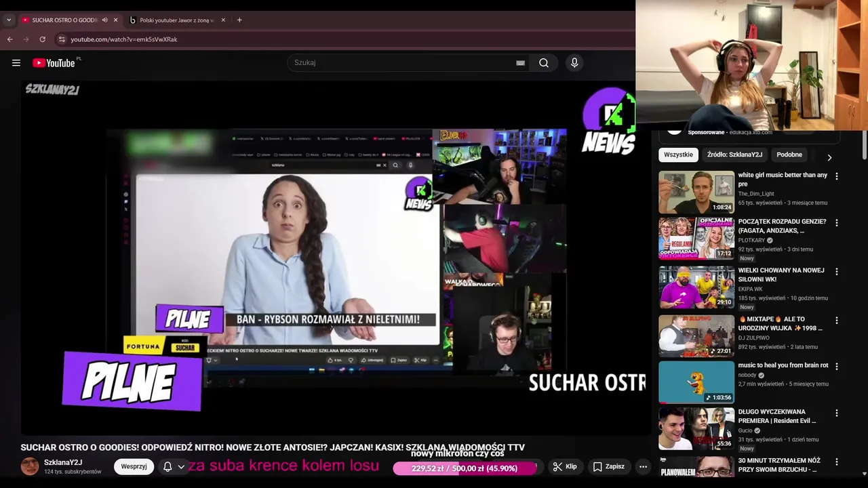Start voice search with microphone icon
Screen dimensions: 868x488
(574, 63)
